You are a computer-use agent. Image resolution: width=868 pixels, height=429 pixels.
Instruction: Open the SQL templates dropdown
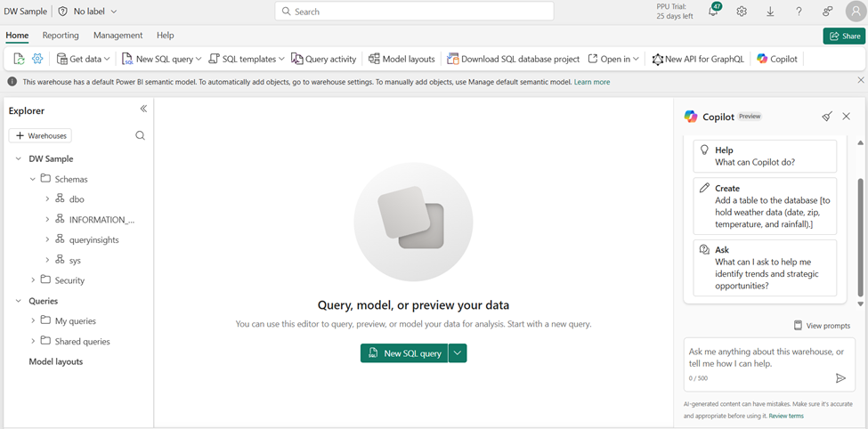[x=247, y=59]
